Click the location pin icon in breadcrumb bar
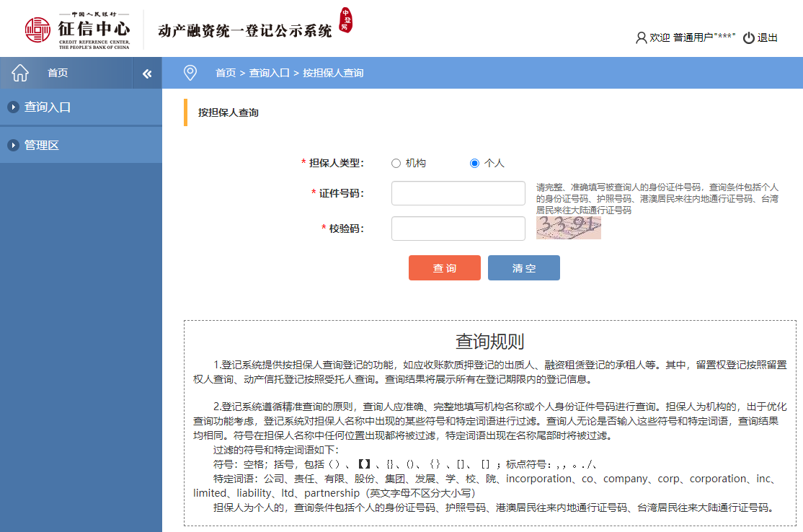 tap(190, 73)
